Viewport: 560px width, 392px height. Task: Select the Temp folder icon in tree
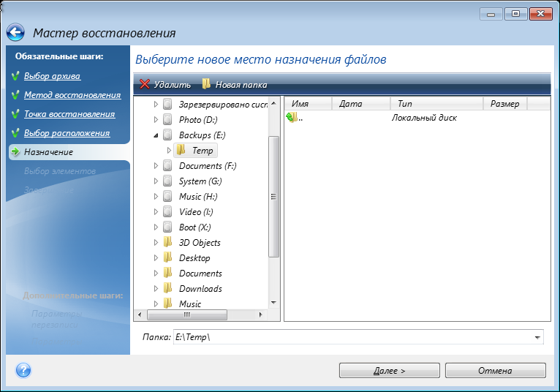tap(181, 151)
